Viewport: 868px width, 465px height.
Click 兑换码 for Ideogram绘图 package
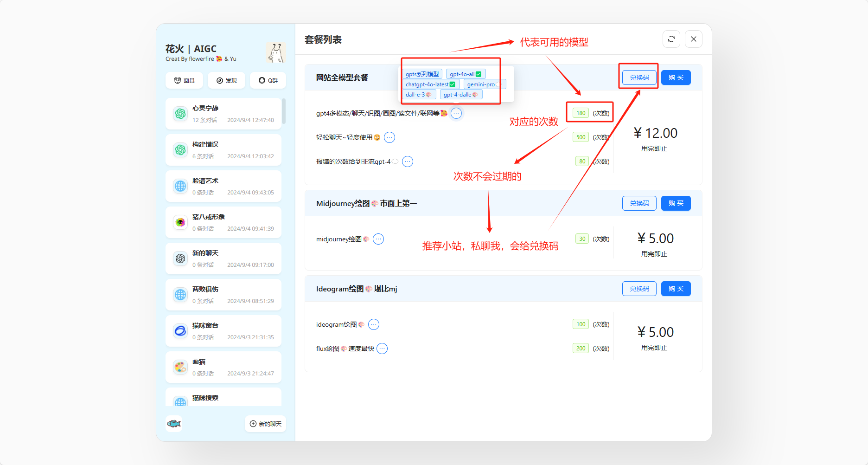coord(639,289)
